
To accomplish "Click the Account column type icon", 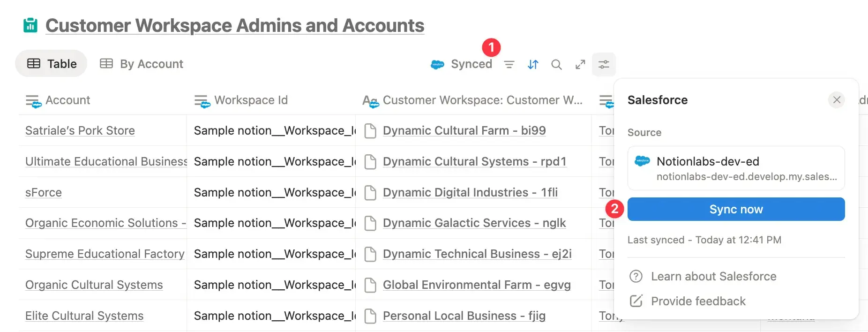I will tap(33, 101).
